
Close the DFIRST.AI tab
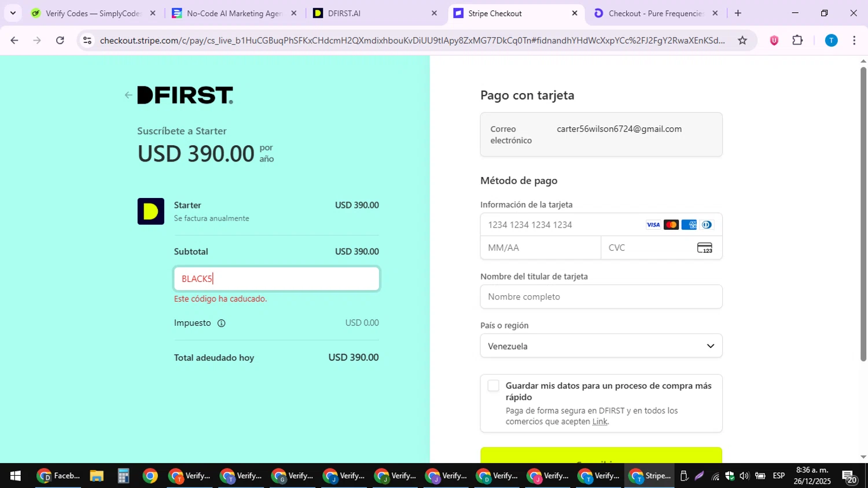click(x=434, y=13)
